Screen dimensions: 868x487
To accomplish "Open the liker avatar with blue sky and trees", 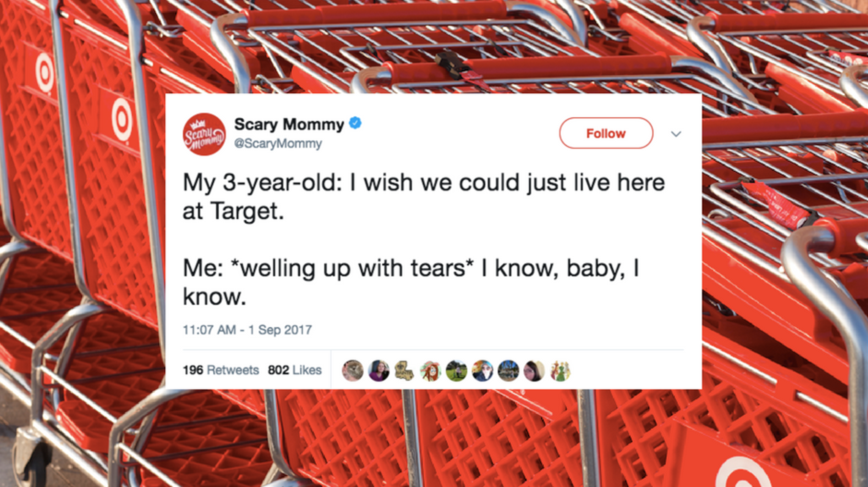I will click(x=508, y=371).
